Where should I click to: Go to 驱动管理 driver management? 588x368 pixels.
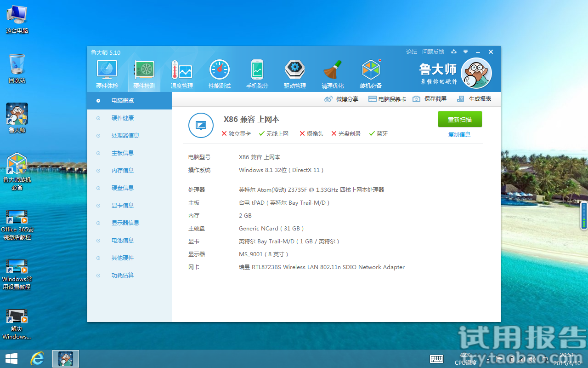[295, 75]
